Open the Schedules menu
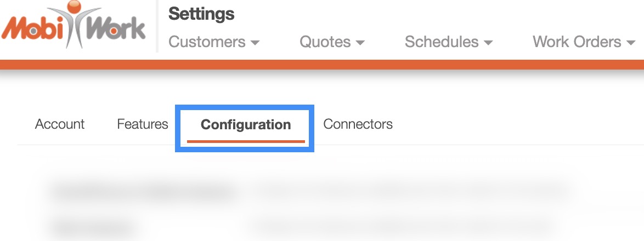The height and width of the screenshot is (241, 644). [442, 42]
